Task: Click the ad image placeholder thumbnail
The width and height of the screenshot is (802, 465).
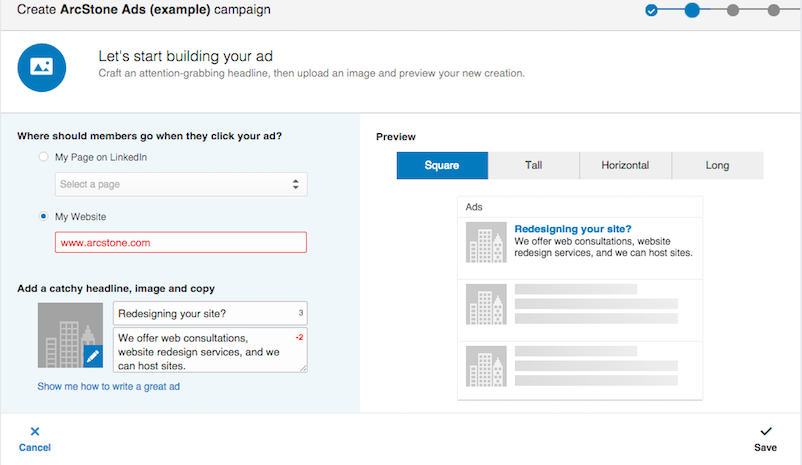Action: (70, 335)
